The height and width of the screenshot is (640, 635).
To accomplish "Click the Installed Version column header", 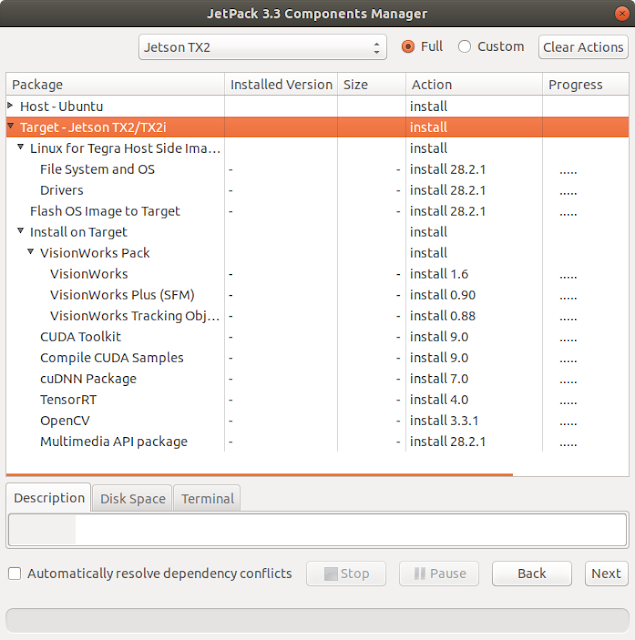I will [x=281, y=84].
